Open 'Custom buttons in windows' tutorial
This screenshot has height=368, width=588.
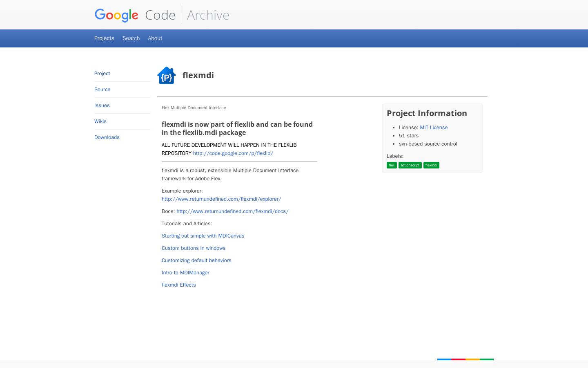point(194,248)
